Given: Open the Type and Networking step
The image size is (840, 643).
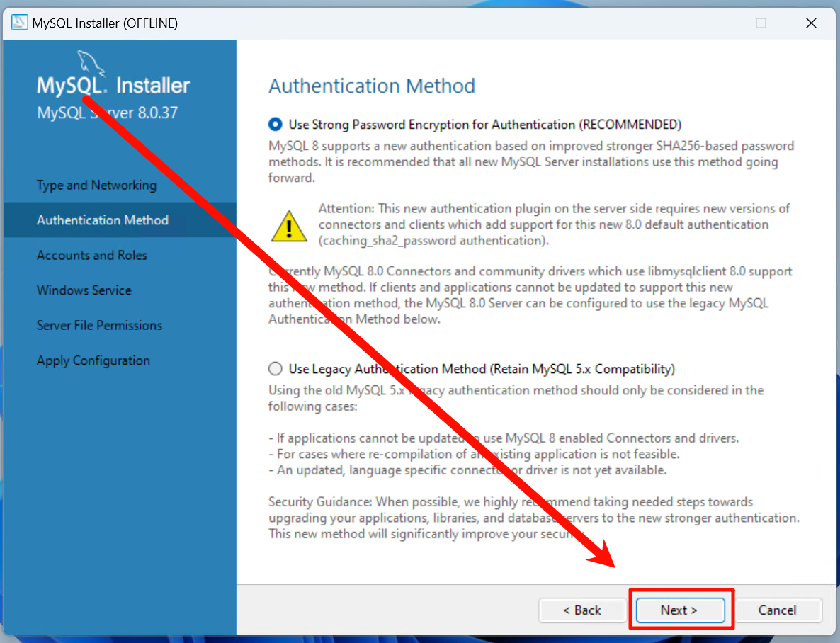Looking at the screenshot, I should (x=96, y=185).
